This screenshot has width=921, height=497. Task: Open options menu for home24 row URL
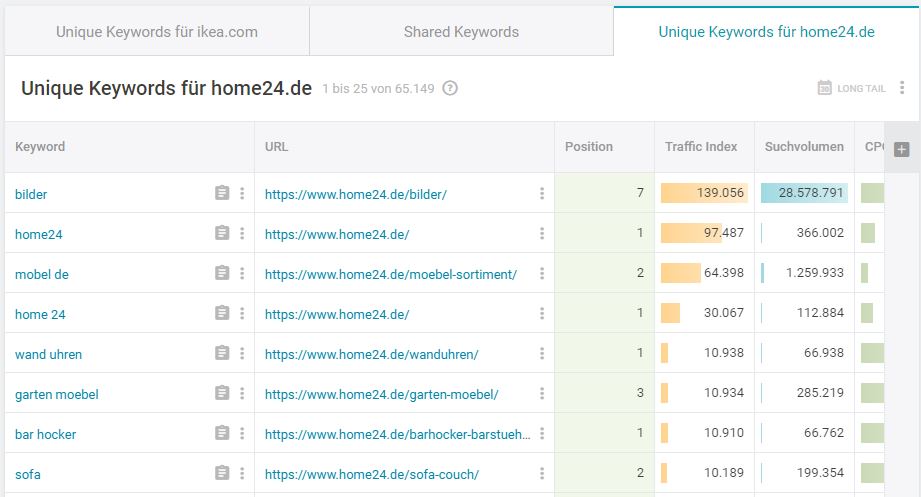pyautogui.click(x=542, y=233)
